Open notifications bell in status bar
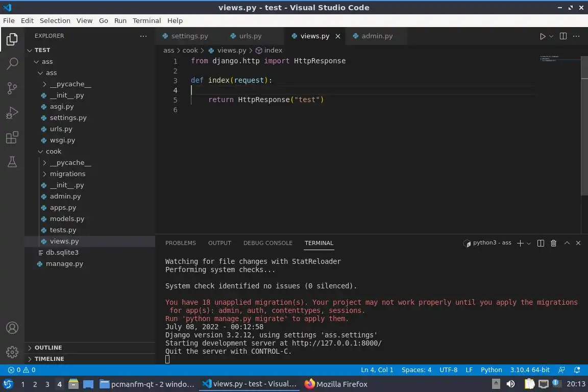Screen dimensions: 588x392 point(577,370)
